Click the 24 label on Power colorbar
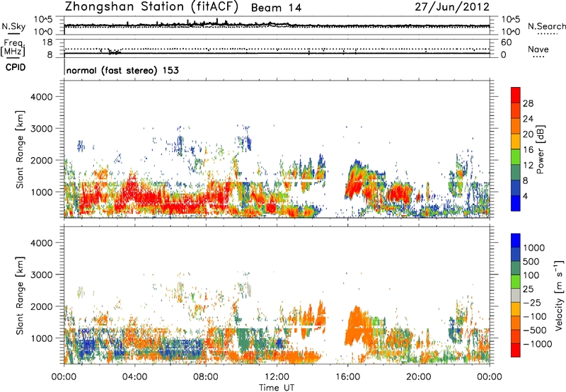The image size is (566, 392). 528,119
